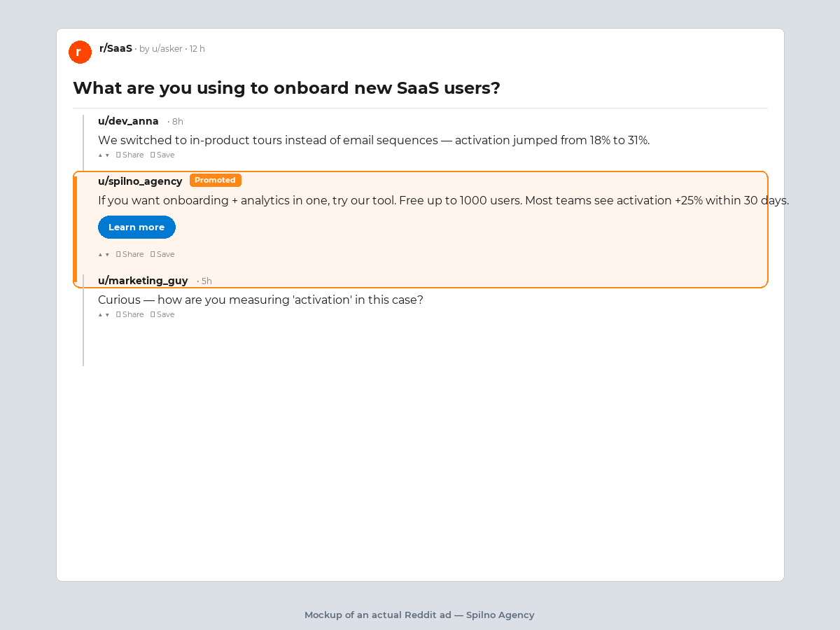Open u/spilno_agency's profile

140,181
